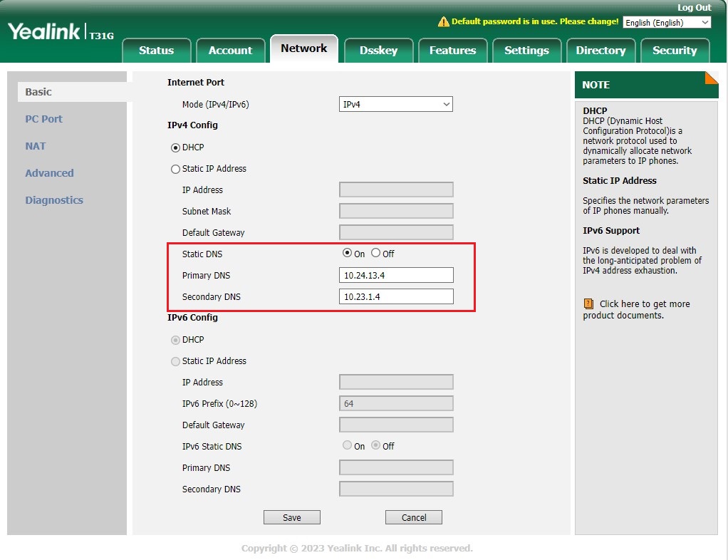Click the Secondary DNS field with 10.23.1.4
This screenshot has height=560, width=728.
pos(396,297)
